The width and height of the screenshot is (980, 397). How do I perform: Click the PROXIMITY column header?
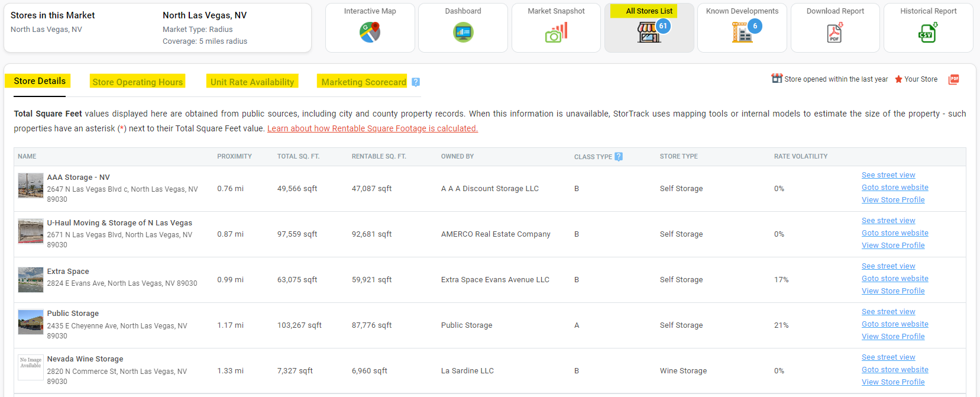[234, 157]
